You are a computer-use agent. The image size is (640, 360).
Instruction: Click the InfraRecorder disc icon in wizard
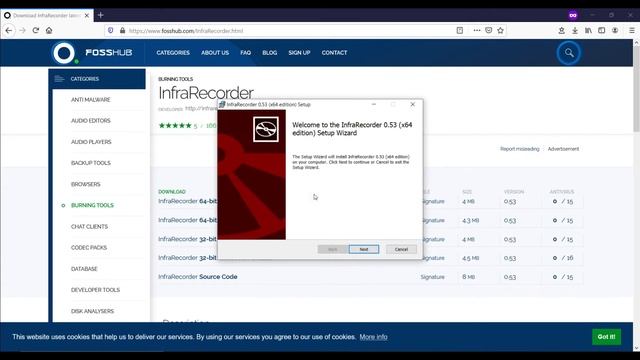[266, 129]
